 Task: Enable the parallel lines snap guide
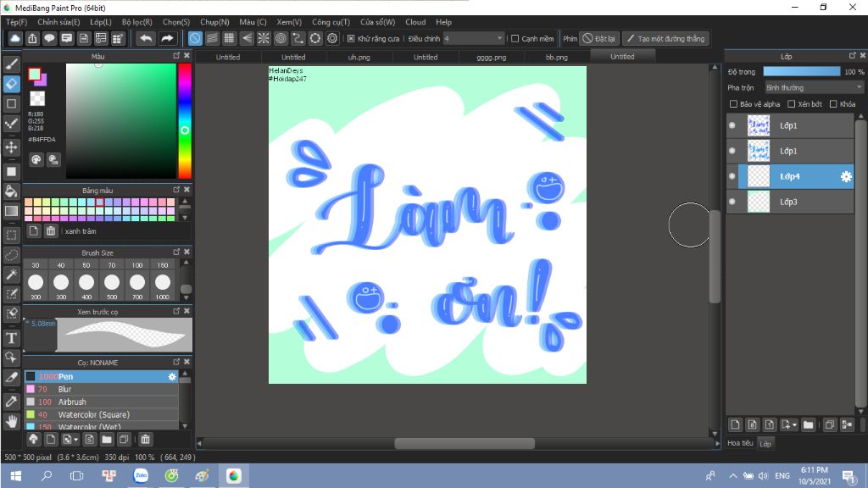point(212,38)
